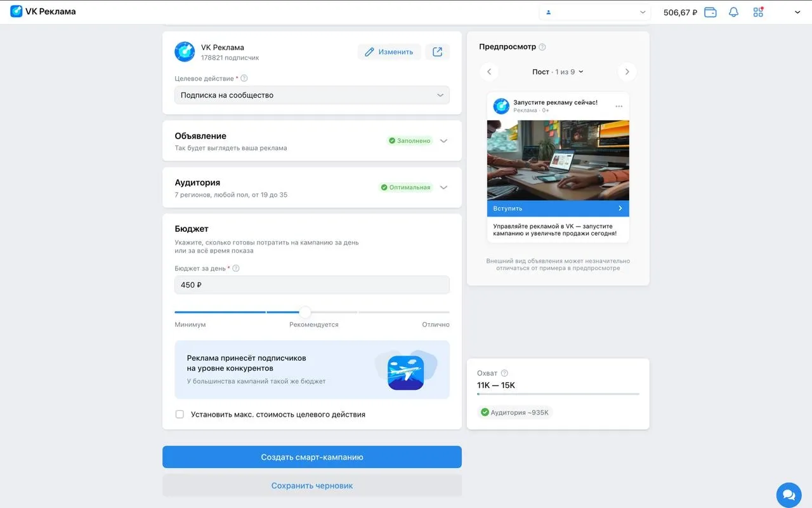The image size is (812, 508).
Task: Open Подписка на сообщество dropdown
Action: (312, 95)
